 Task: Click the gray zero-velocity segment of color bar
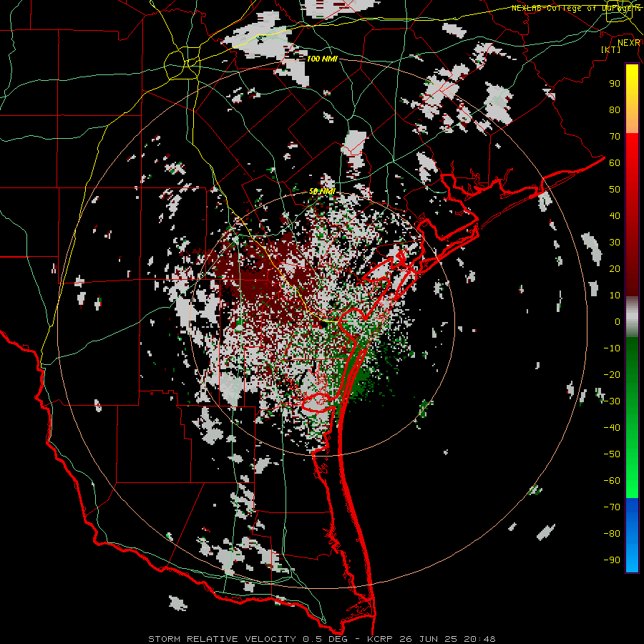tap(632, 317)
